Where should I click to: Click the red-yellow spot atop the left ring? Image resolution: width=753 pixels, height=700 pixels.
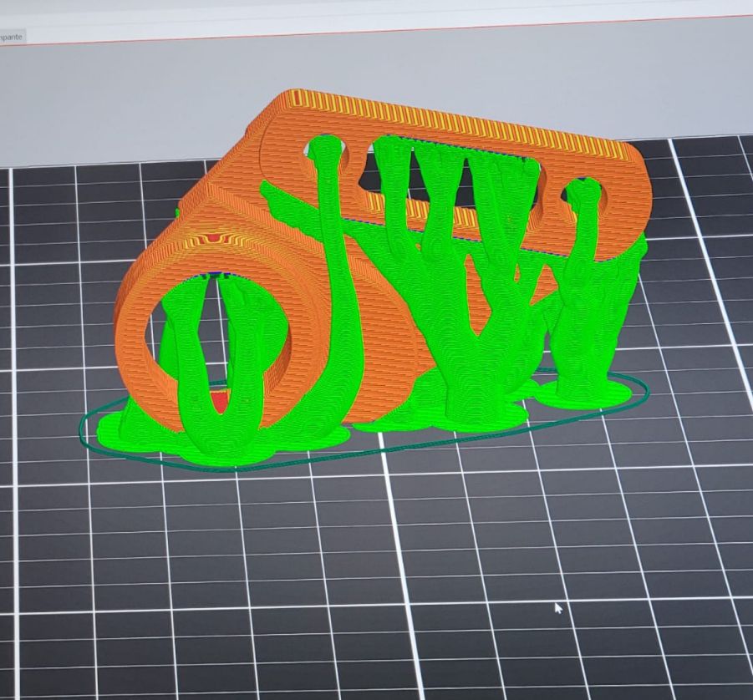tap(216, 239)
